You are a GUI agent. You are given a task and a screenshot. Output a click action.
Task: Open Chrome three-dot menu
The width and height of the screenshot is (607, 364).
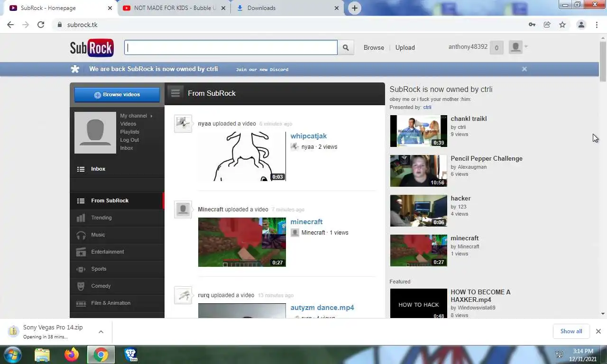(597, 25)
